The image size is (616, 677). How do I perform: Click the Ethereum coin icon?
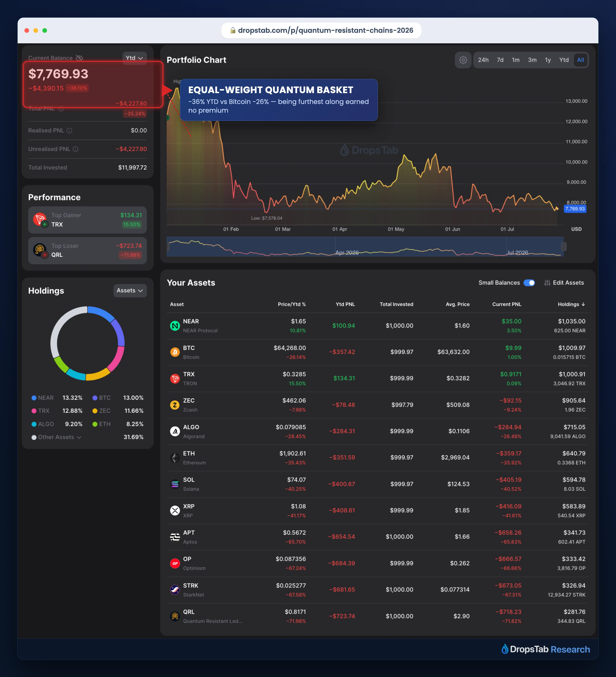pos(175,458)
